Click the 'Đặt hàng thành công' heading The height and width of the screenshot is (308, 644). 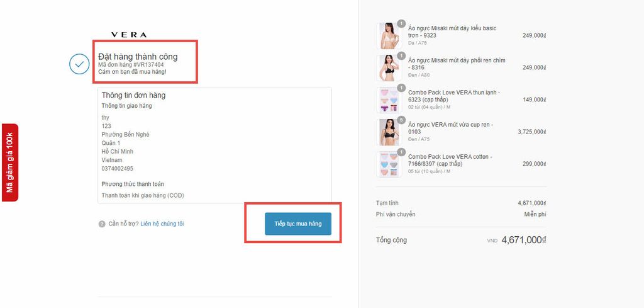point(138,57)
